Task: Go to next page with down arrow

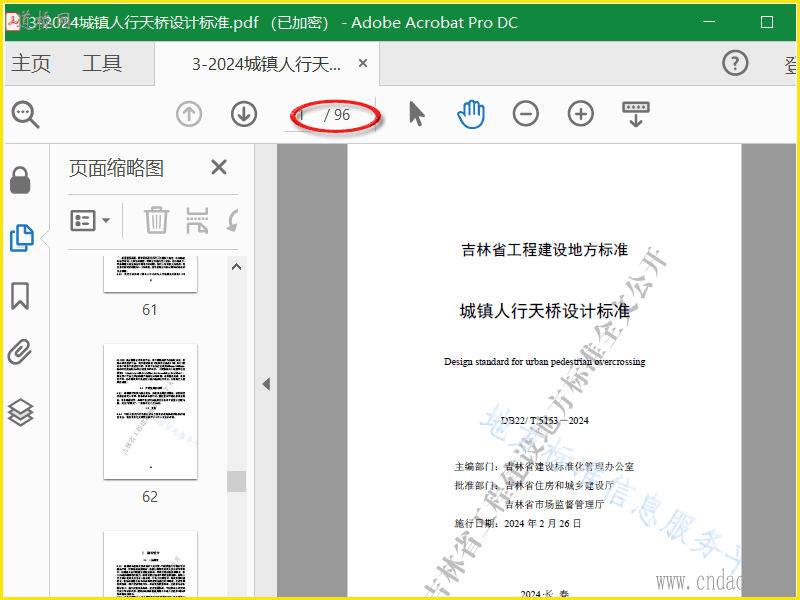Action: point(244,114)
